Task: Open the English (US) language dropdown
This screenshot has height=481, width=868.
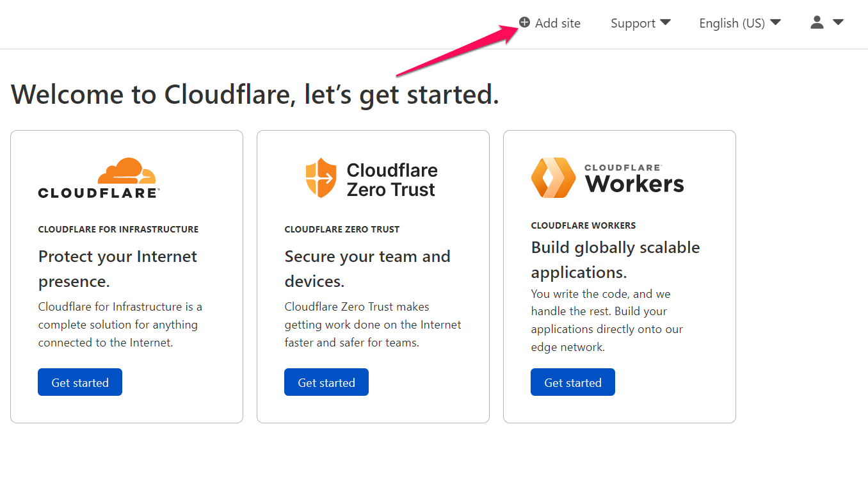Action: tap(739, 23)
